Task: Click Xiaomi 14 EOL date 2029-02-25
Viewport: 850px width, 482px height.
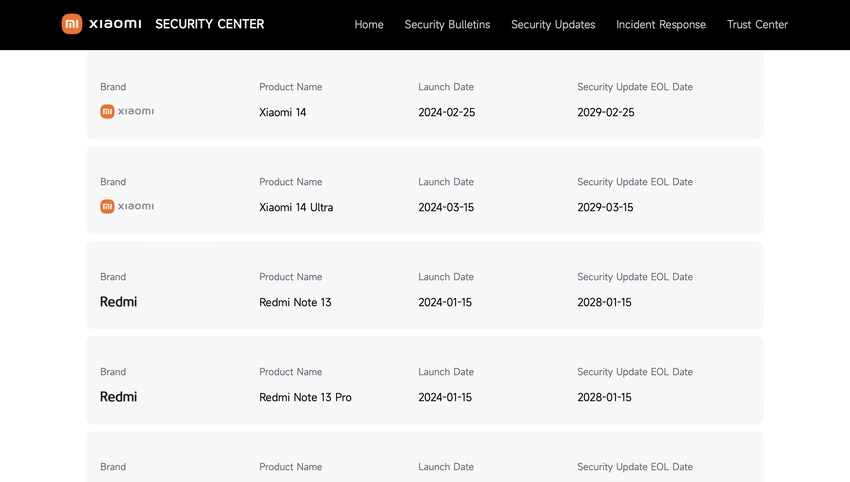Action: point(606,113)
